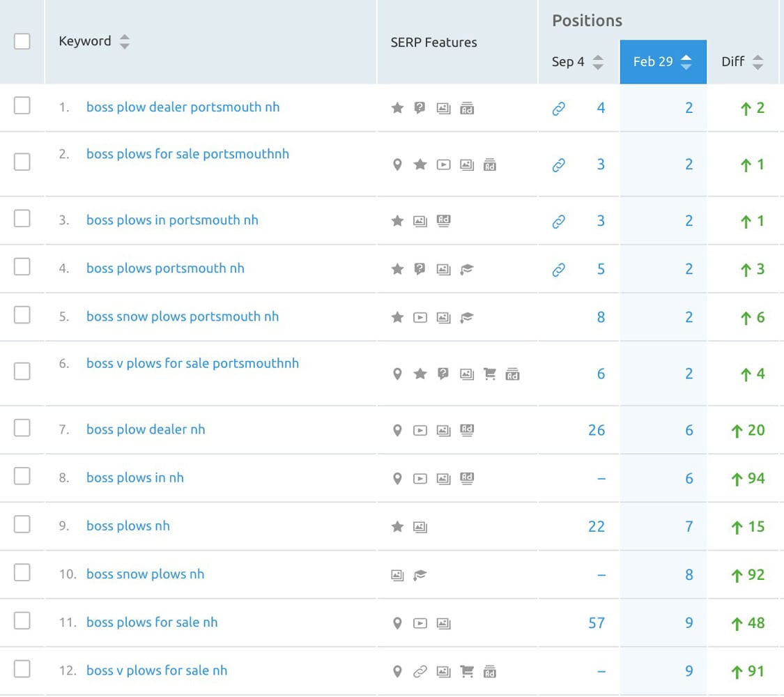Tick checkbox for boss plow dealer nh
The image size is (784, 697).
point(22,428)
